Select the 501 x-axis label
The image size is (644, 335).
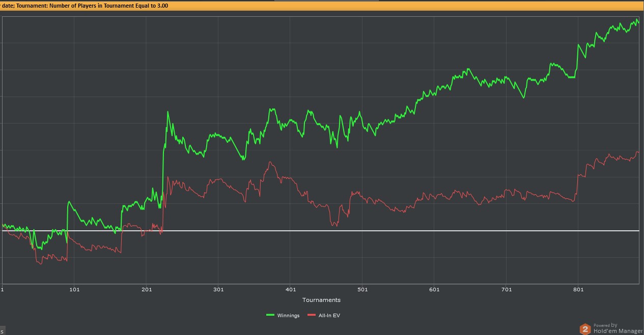click(362, 290)
